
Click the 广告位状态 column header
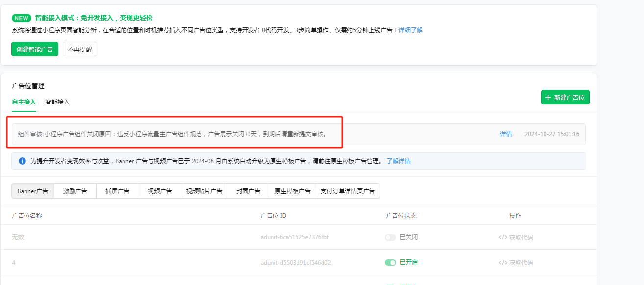coord(401,216)
